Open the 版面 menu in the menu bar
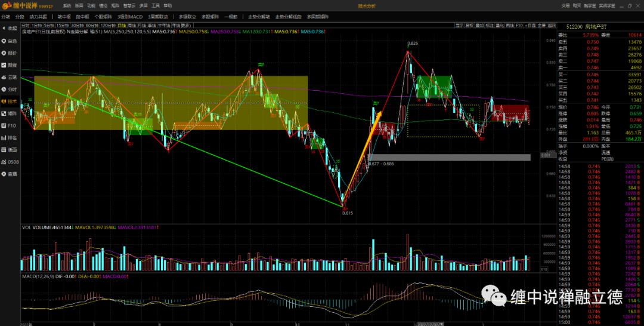 [x=79, y=6]
